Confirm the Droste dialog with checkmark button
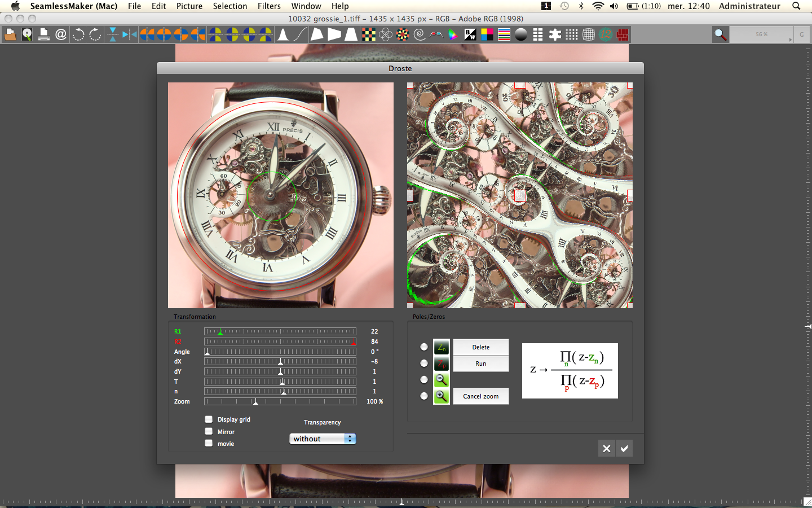This screenshot has width=812, height=508. pos(624,448)
